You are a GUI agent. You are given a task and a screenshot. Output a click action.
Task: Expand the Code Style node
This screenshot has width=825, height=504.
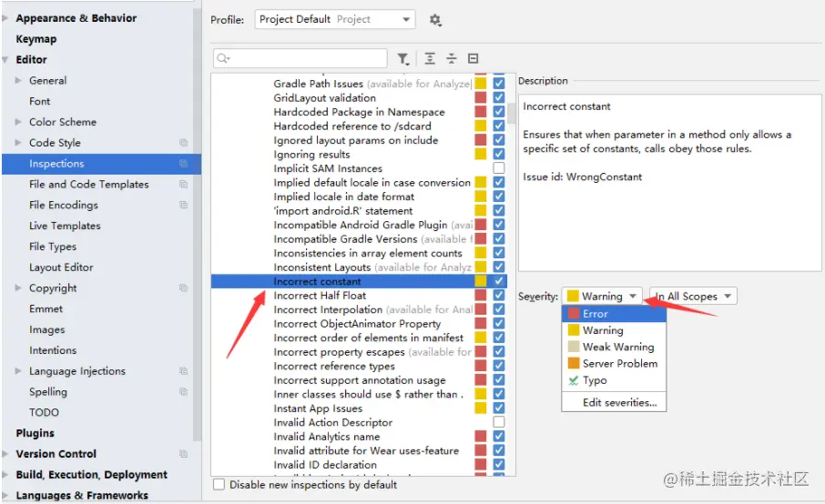pyautogui.click(x=18, y=143)
